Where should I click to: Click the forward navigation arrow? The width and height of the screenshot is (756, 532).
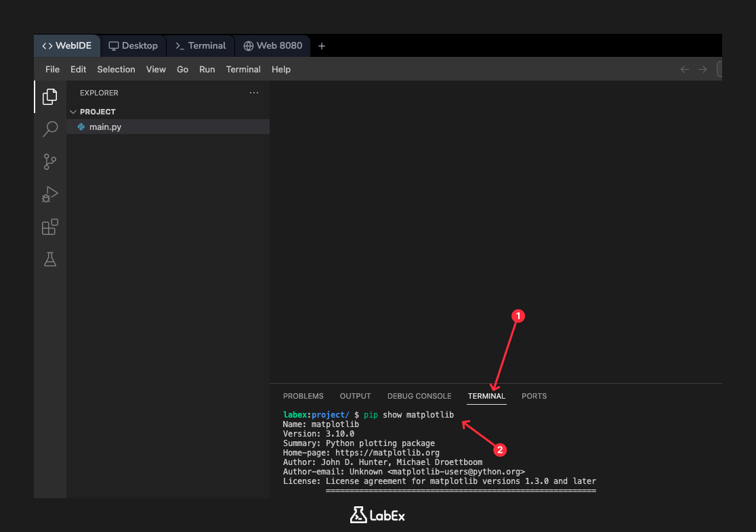click(702, 68)
